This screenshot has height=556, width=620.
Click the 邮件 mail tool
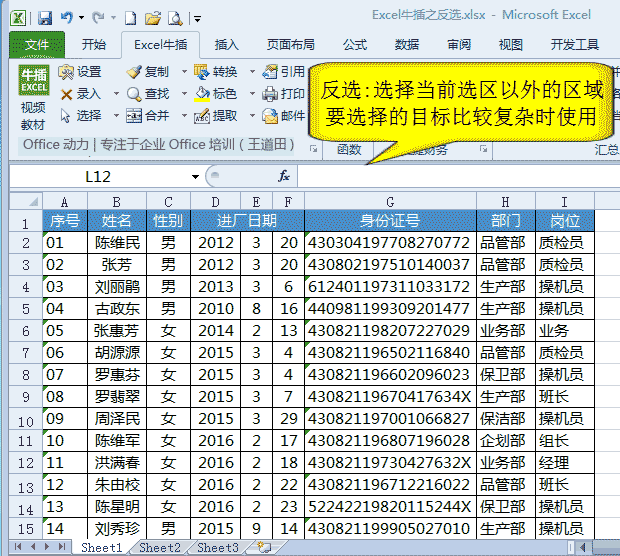[284, 116]
